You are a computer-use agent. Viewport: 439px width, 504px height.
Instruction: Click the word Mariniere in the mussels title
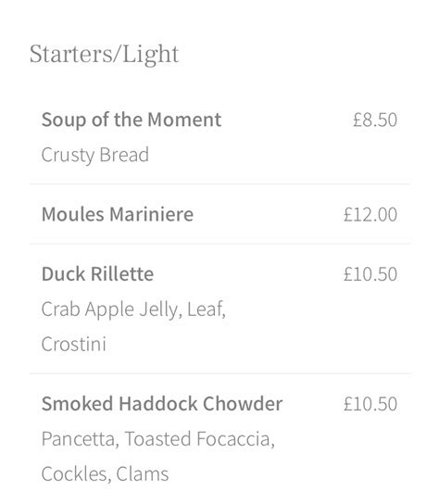coord(151,214)
